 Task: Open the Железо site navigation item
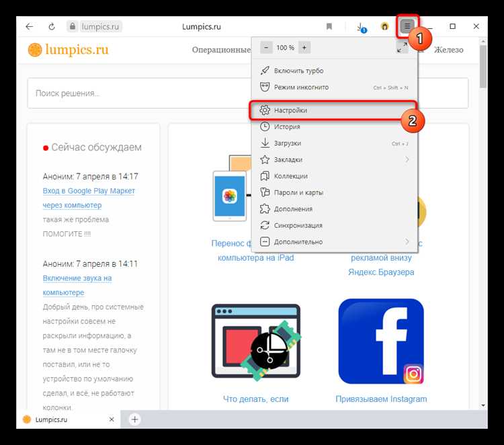pos(449,50)
